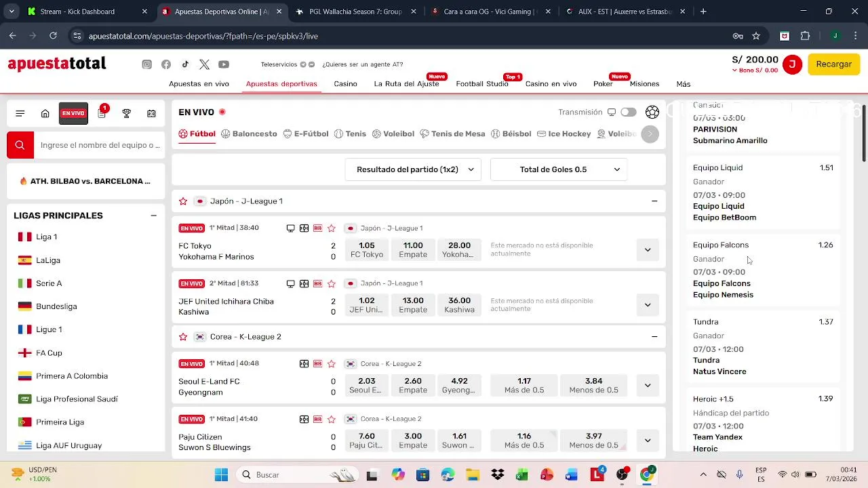Image resolution: width=868 pixels, height=488 pixels.
Task: Expand FC Tokyo match markets arrow
Action: click(x=648, y=250)
